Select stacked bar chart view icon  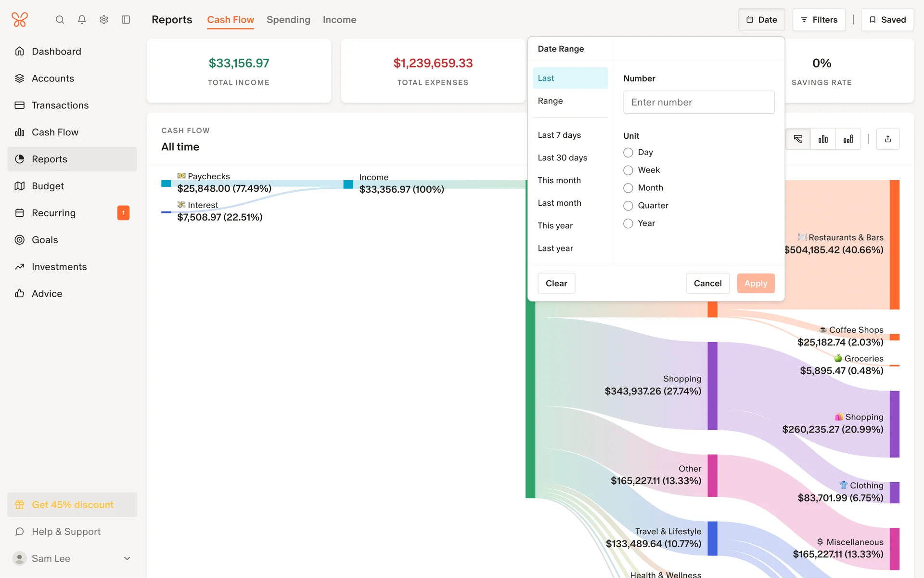[848, 139]
